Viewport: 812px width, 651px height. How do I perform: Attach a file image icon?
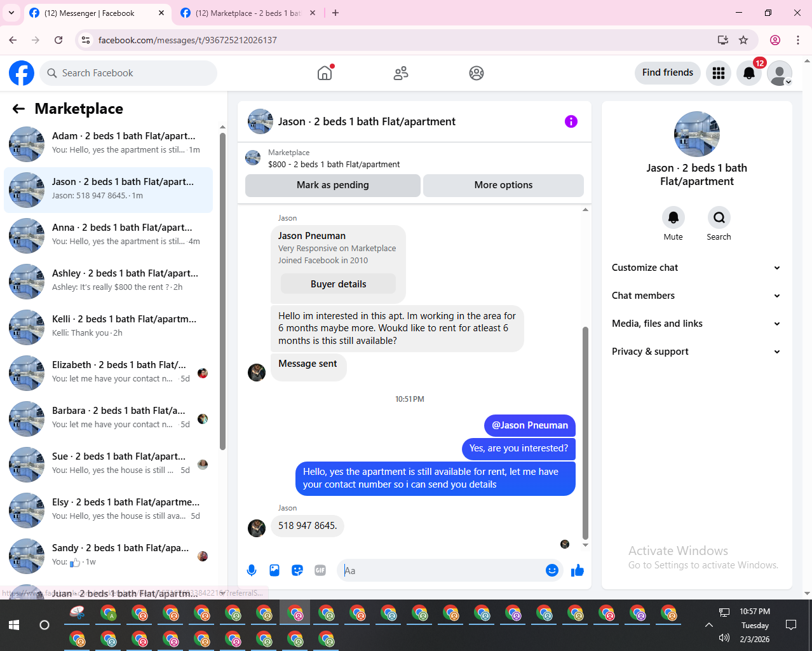pyautogui.click(x=274, y=570)
